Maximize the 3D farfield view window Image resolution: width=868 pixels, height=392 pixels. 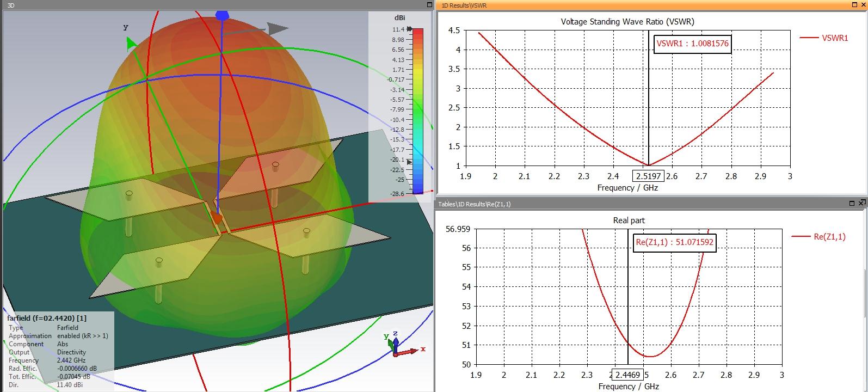pyautogui.click(x=429, y=5)
